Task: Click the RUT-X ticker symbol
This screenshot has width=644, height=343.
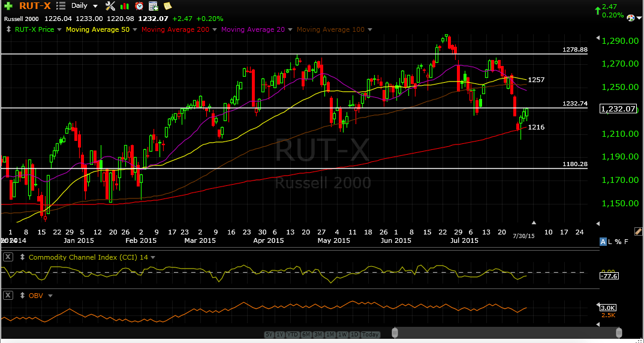Action: pyautogui.click(x=35, y=6)
